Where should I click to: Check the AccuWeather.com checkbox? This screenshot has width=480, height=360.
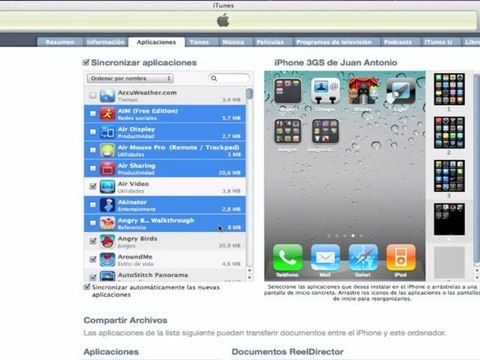[93, 96]
